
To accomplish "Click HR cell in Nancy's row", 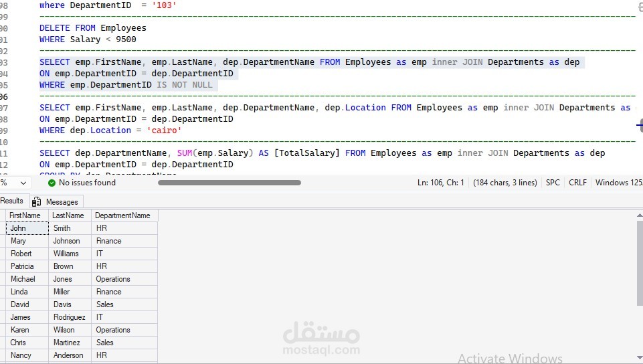I will 124,355.
